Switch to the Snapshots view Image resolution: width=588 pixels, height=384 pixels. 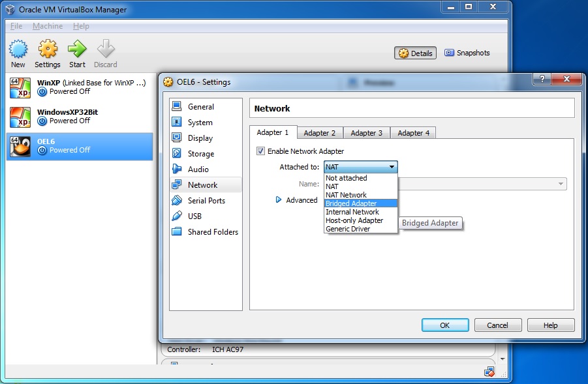pyautogui.click(x=467, y=53)
